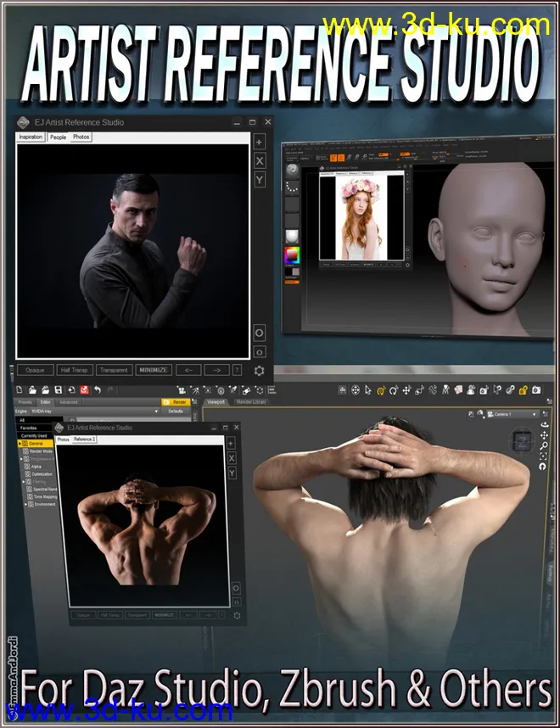This screenshot has width=560, height=728.
Task: Select the Photos tab in top reference window
Action: pos(81,137)
